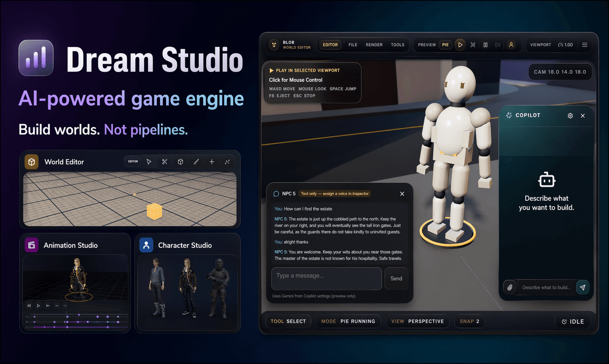The height and width of the screenshot is (364, 609).
Task: Toggle the PIE preview mode pill
Action: point(445,45)
